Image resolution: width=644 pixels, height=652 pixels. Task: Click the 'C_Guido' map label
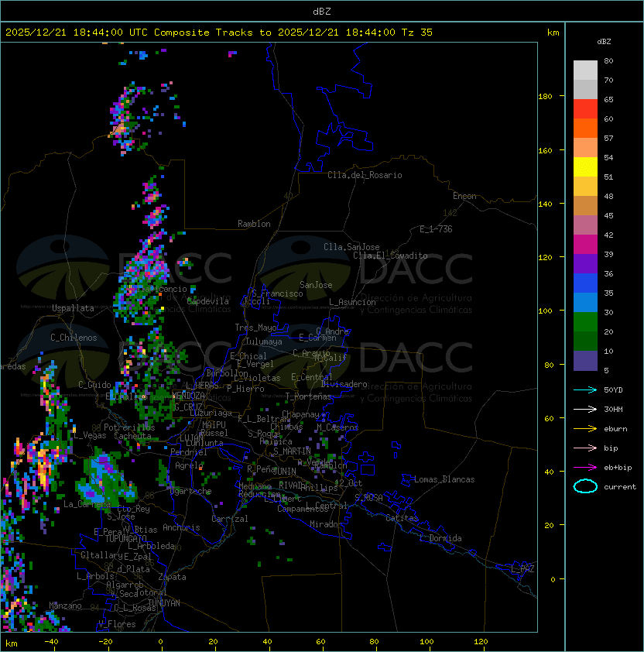[94, 385]
